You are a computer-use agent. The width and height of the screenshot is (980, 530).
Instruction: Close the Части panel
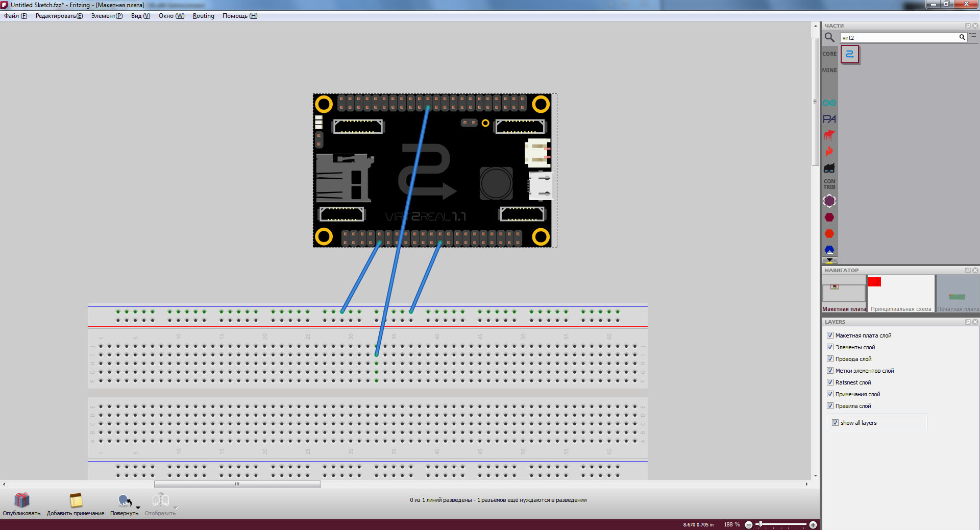[x=975, y=26]
